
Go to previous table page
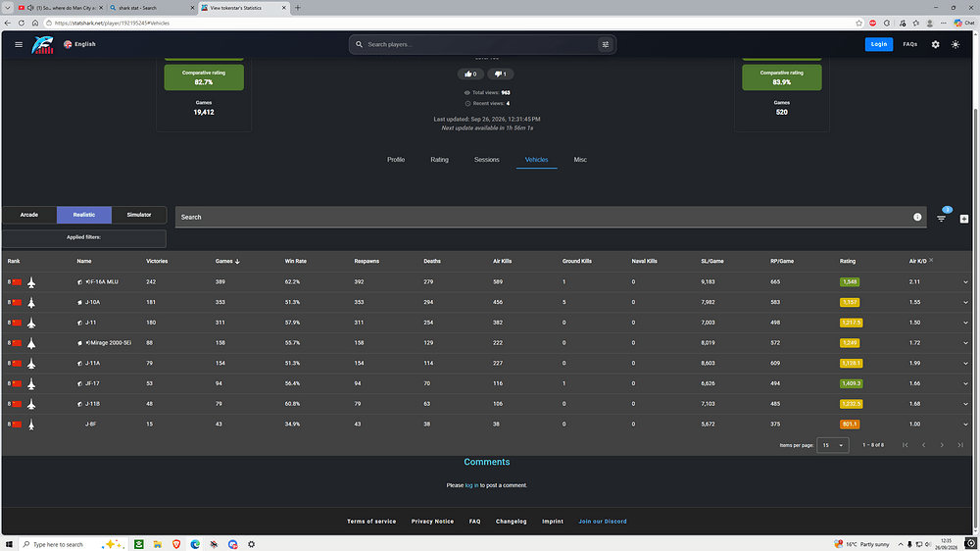click(x=924, y=445)
